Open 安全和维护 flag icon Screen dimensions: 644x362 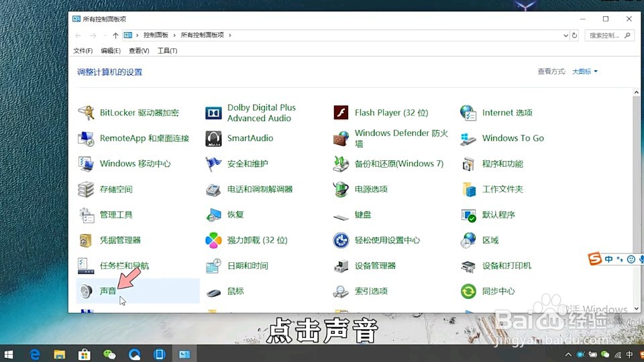[213, 164]
